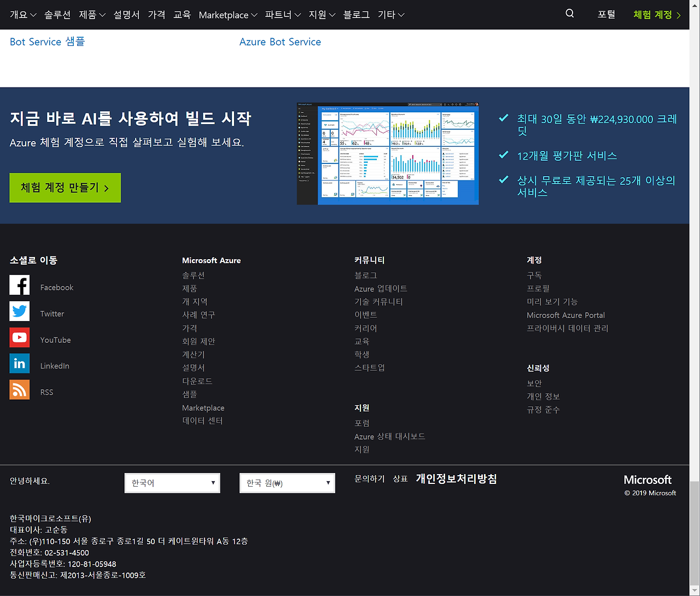The image size is (700, 596).
Task: Open 미리 보기 기능 footer link
Action: coord(552,302)
